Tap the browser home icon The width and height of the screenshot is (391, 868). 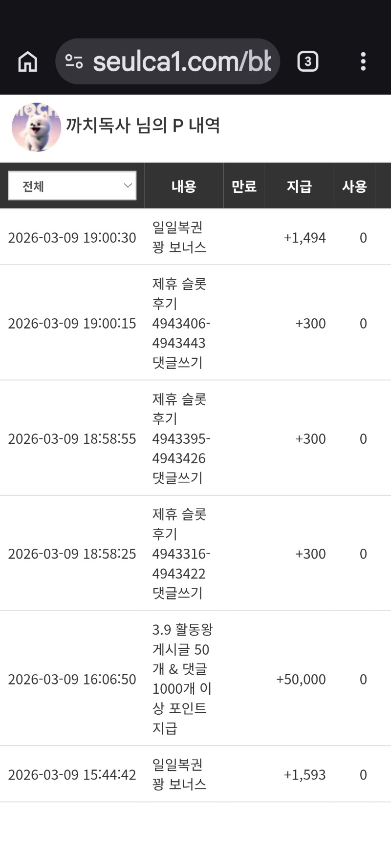pos(28,62)
